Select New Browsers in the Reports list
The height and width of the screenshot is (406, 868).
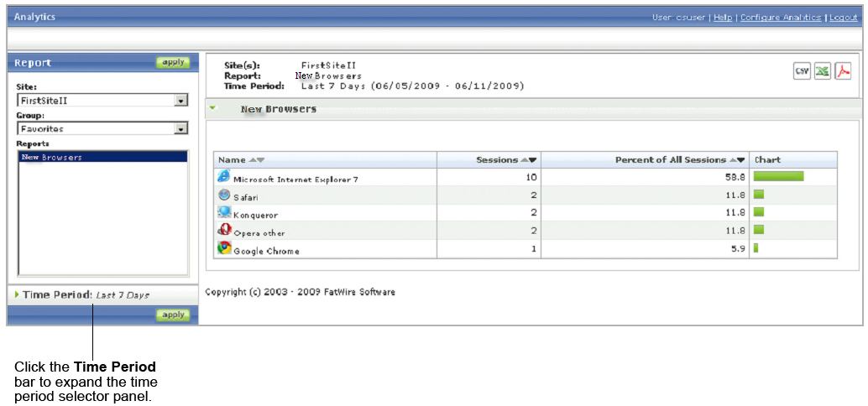pyautogui.click(x=103, y=157)
